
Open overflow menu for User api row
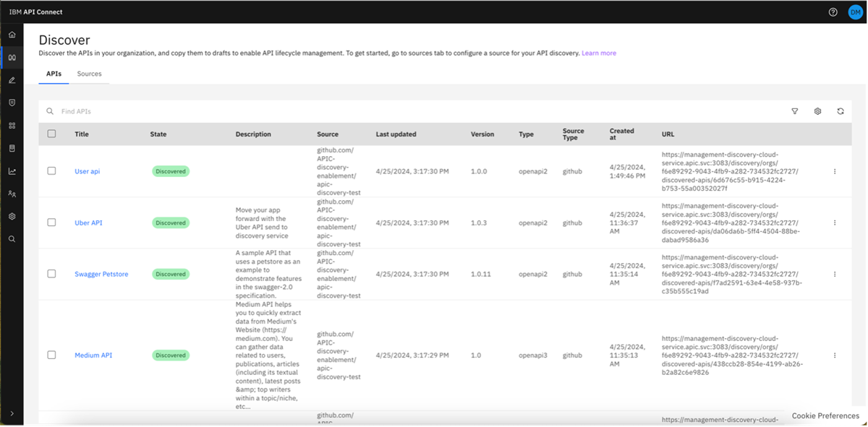click(835, 171)
